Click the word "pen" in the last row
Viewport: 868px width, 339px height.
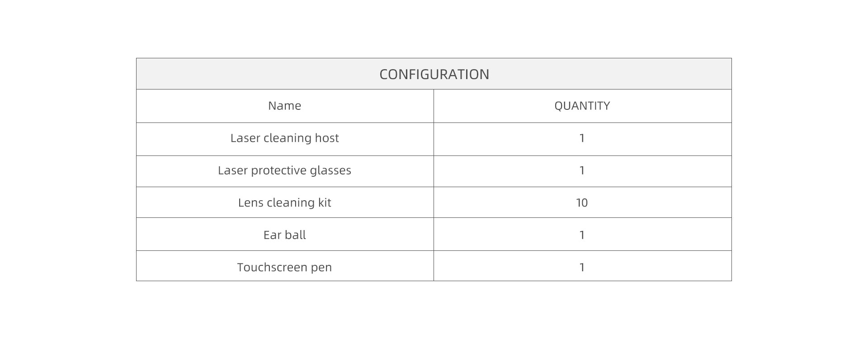[x=321, y=268]
